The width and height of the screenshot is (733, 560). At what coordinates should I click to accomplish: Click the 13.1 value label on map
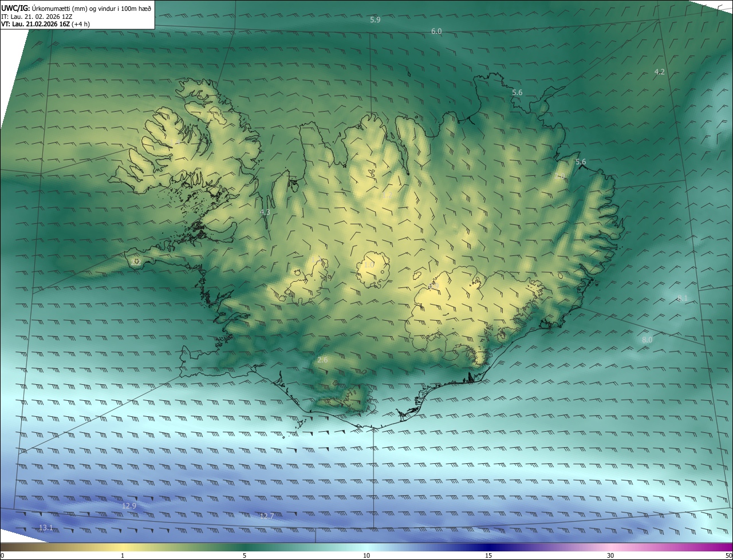point(46,527)
